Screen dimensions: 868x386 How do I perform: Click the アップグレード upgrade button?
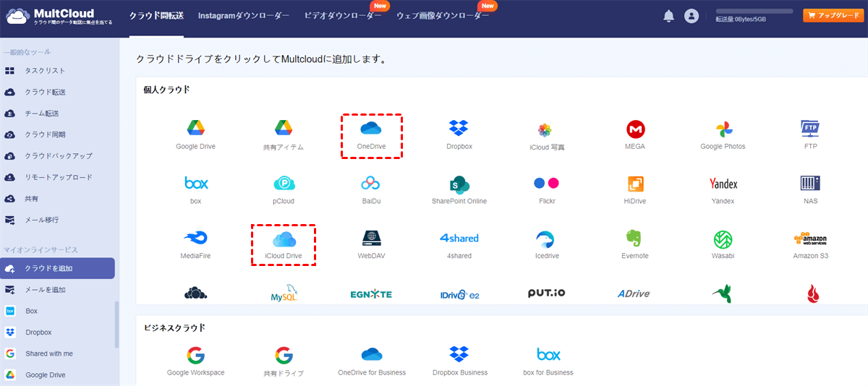tap(833, 15)
